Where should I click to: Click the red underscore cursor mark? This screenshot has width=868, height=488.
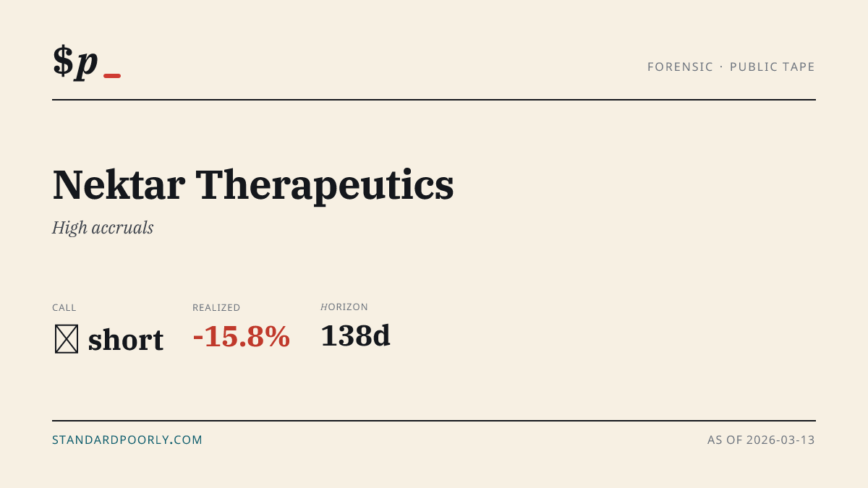pyautogui.click(x=112, y=76)
